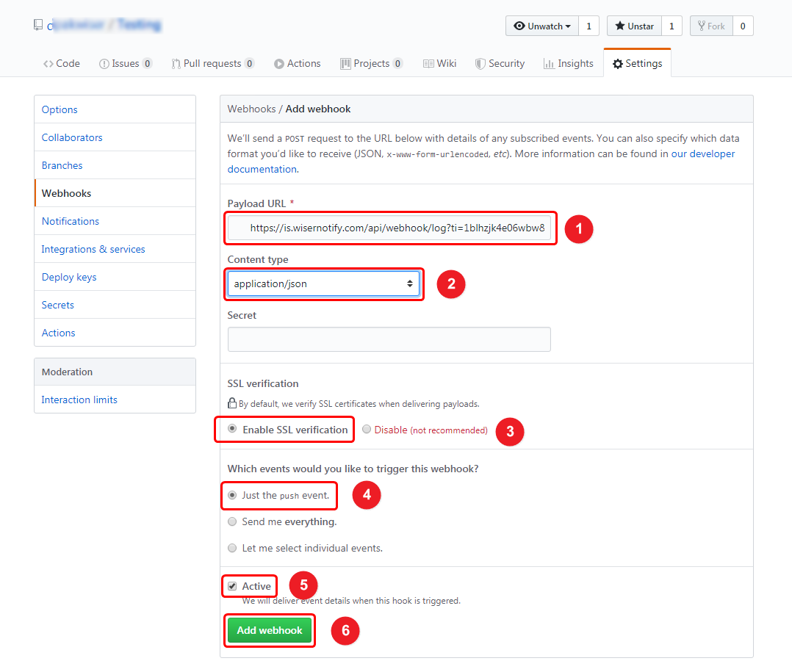Select Enable SSL verification radio button
792x672 pixels.
click(x=232, y=429)
